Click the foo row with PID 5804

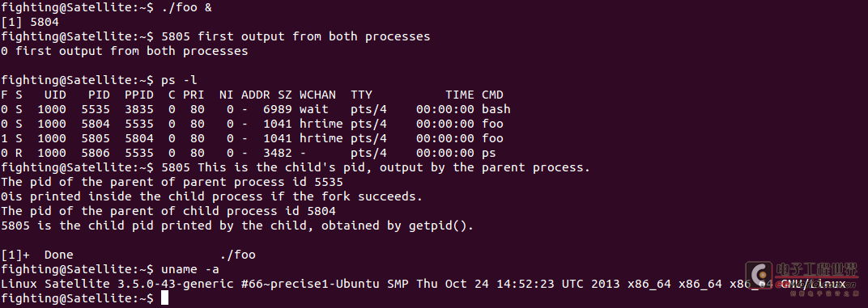(253, 124)
